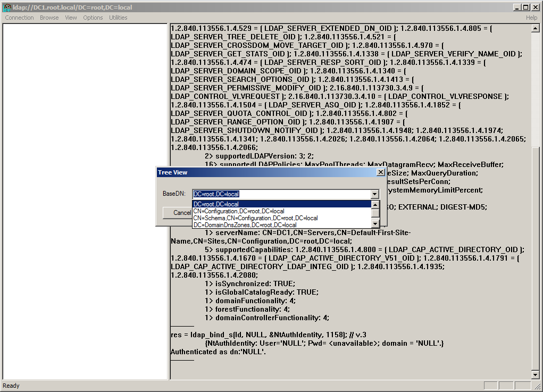Close the Tree View dialog with its X
The width and height of the screenshot is (543, 392).
pyautogui.click(x=381, y=172)
